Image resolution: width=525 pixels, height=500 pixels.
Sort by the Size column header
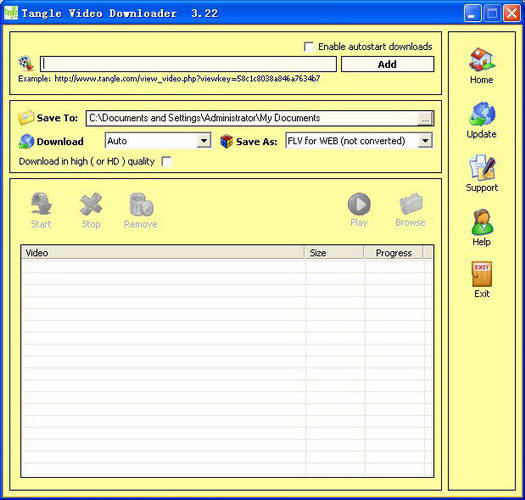[334, 253]
